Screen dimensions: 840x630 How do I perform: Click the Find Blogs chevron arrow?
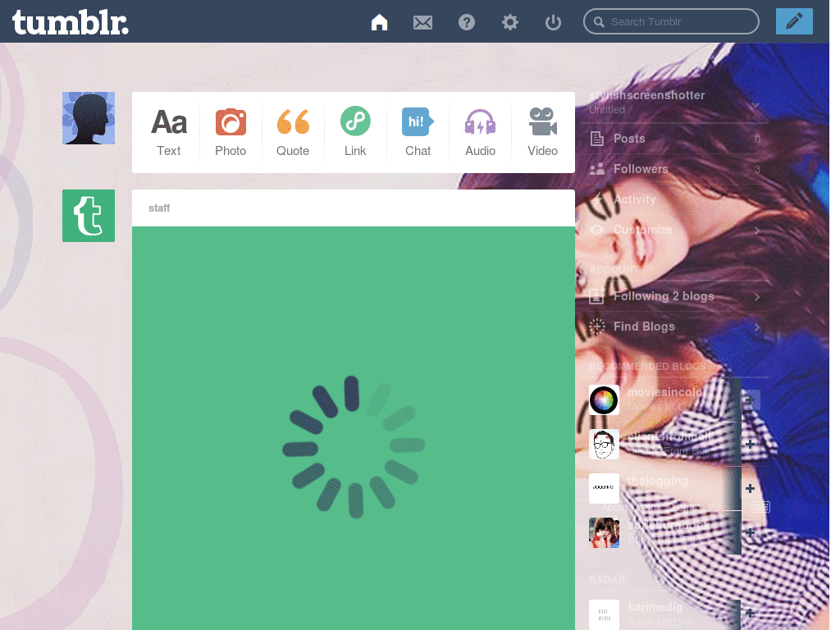click(757, 326)
